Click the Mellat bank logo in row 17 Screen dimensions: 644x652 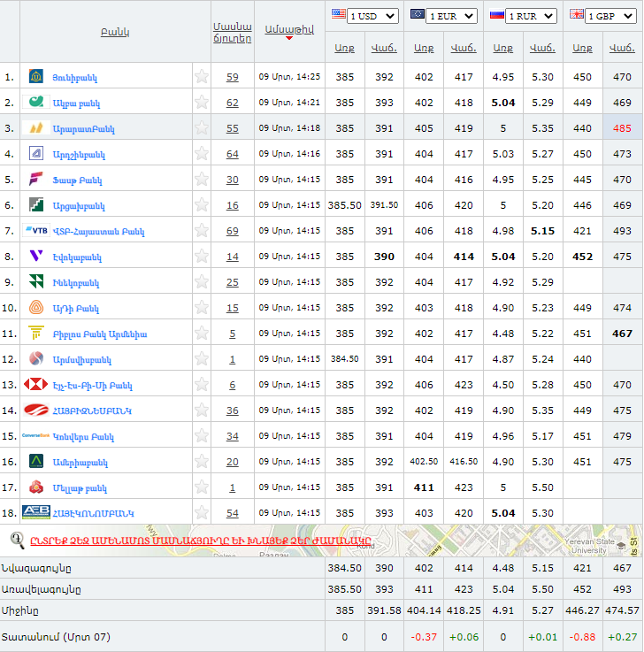point(36,487)
